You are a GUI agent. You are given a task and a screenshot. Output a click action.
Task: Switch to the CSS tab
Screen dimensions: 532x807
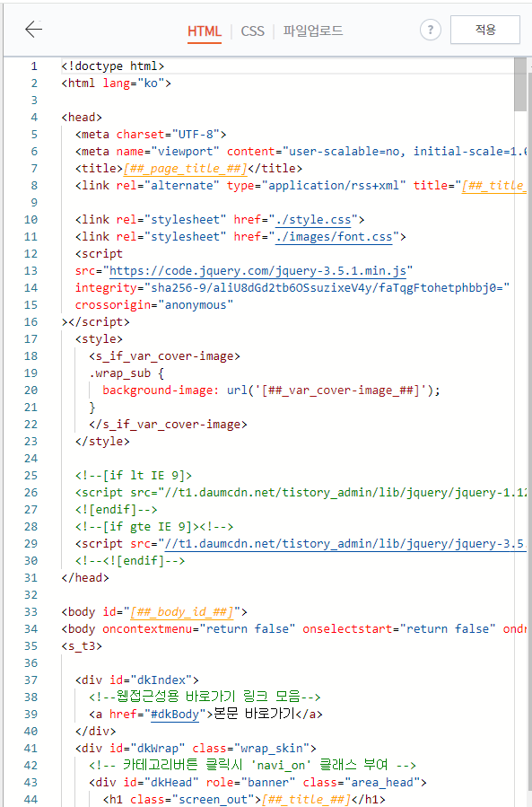point(253,31)
